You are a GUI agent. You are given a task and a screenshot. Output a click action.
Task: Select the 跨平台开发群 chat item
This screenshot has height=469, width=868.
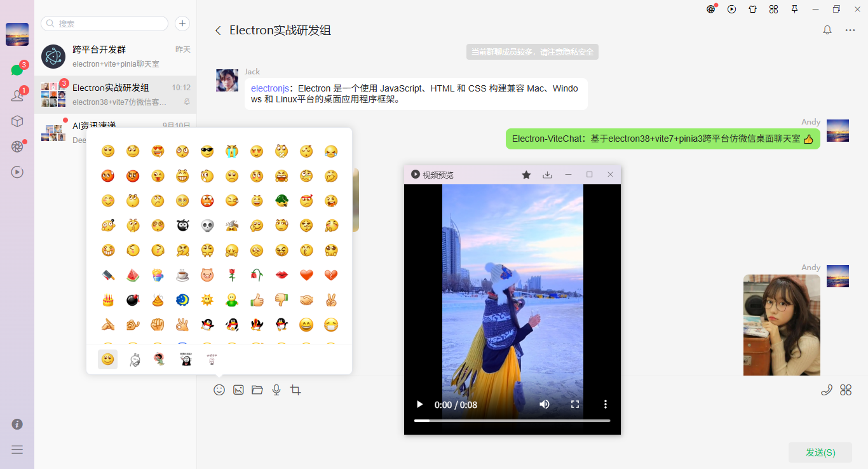tap(114, 56)
